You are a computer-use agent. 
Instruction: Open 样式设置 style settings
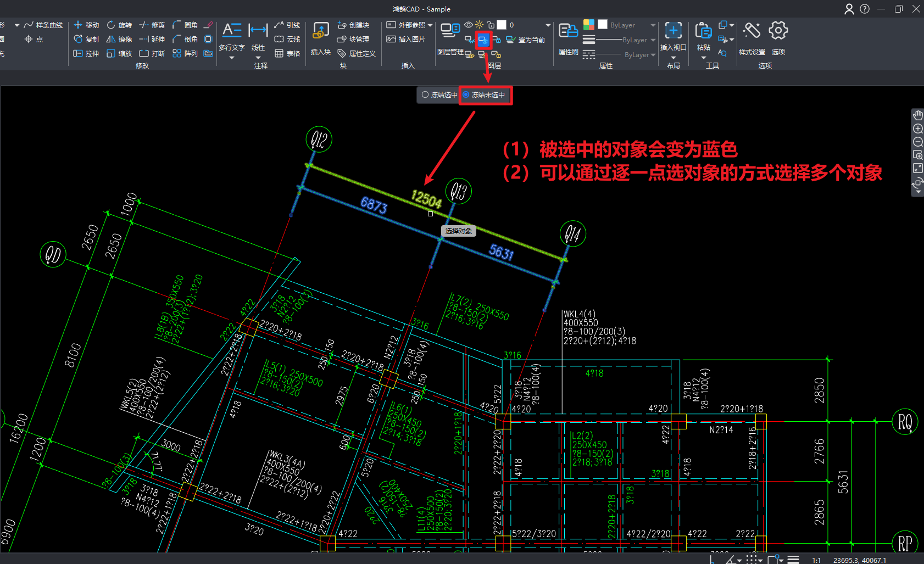click(752, 38)
